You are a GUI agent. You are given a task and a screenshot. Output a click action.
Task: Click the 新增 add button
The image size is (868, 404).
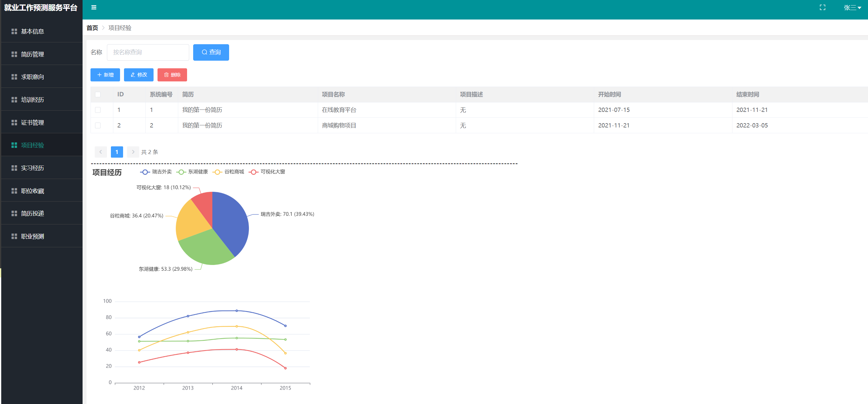tap(105, 75)
